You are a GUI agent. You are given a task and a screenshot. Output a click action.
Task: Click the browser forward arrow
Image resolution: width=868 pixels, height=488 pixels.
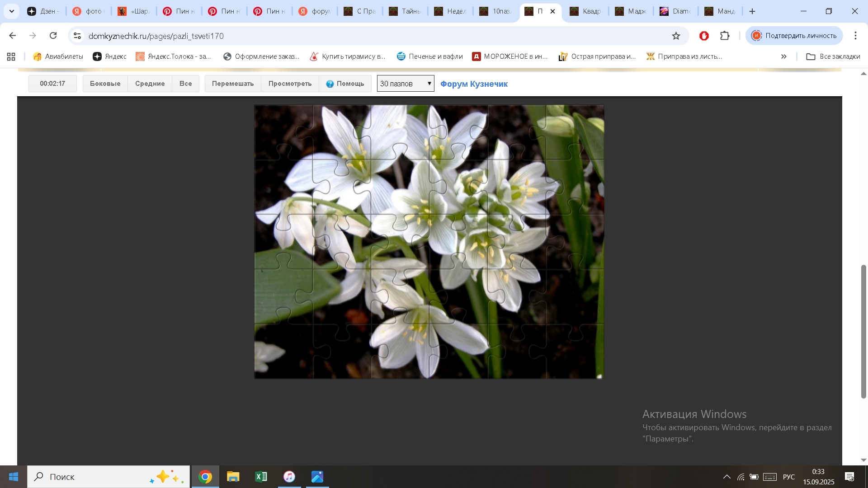pos(33,36)
